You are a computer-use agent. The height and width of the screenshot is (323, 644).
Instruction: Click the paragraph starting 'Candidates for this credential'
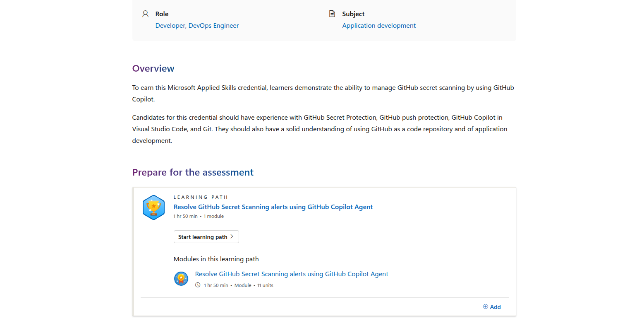(320, 129)
